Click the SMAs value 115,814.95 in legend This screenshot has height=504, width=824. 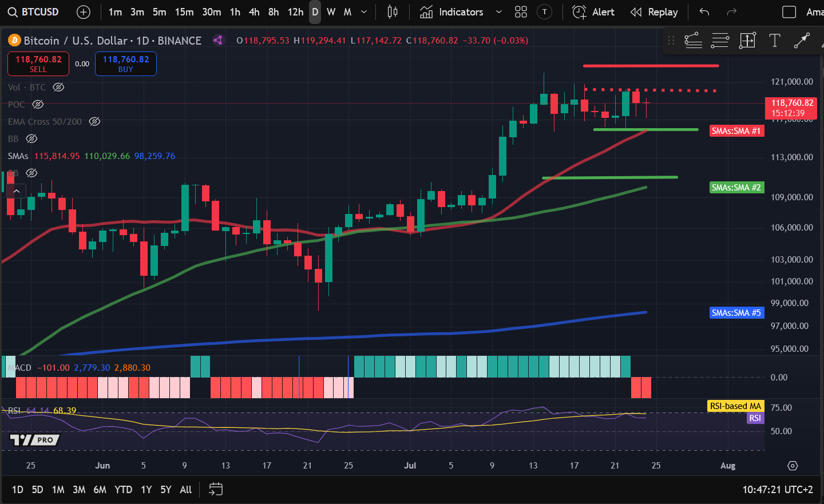57,156
